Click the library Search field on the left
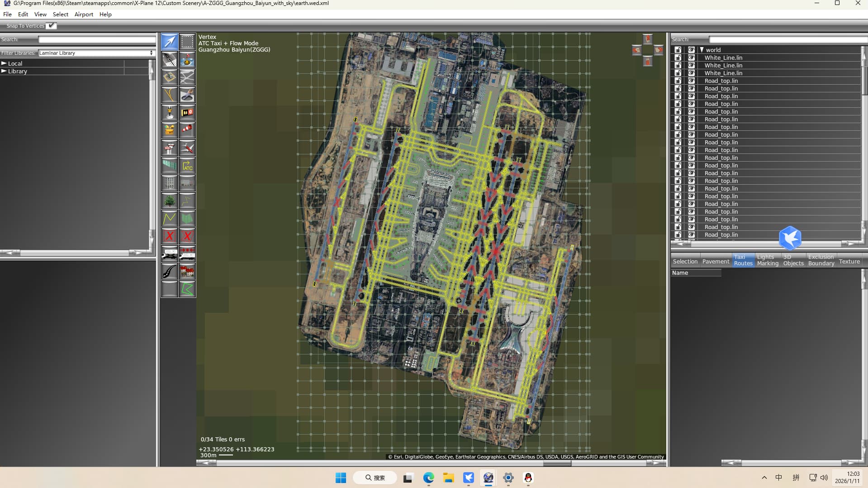Viewport: 868px width, 488px height. pyautogui.click(x=96, y=40)
